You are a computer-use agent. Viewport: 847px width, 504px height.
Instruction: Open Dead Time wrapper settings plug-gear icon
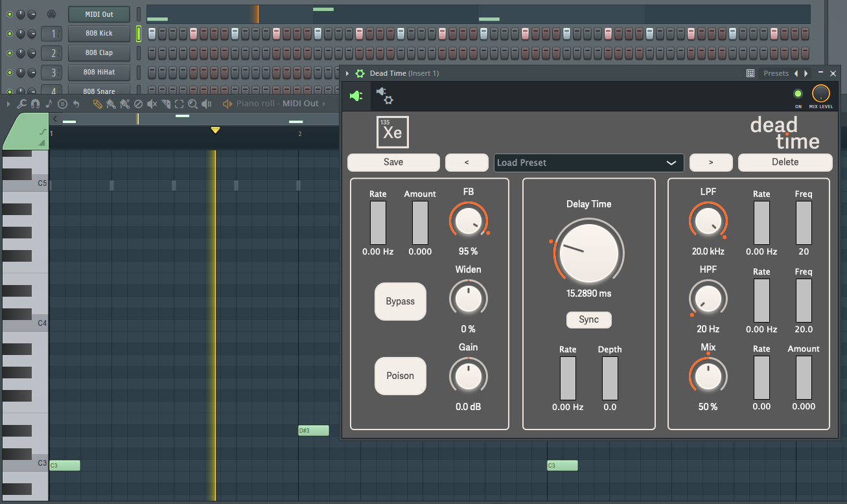pyautogui.click(x=385, y=97)
